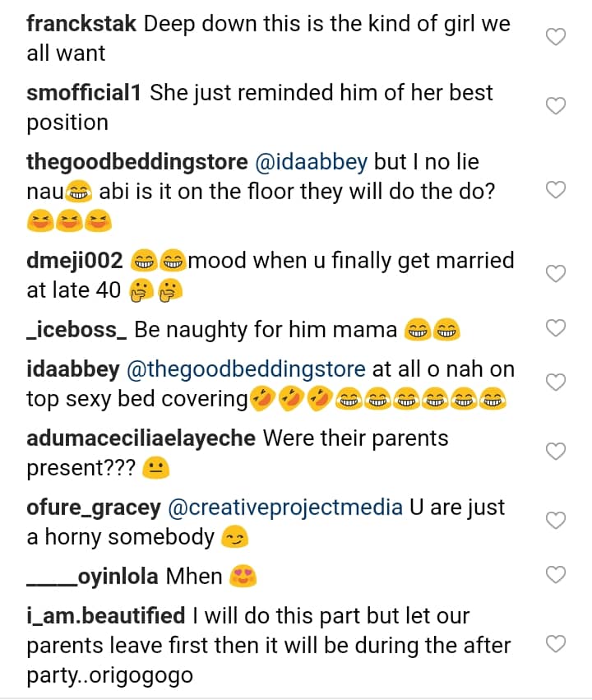Tap heart beside adumaceciliaelayeche's comment

point(557,452)
